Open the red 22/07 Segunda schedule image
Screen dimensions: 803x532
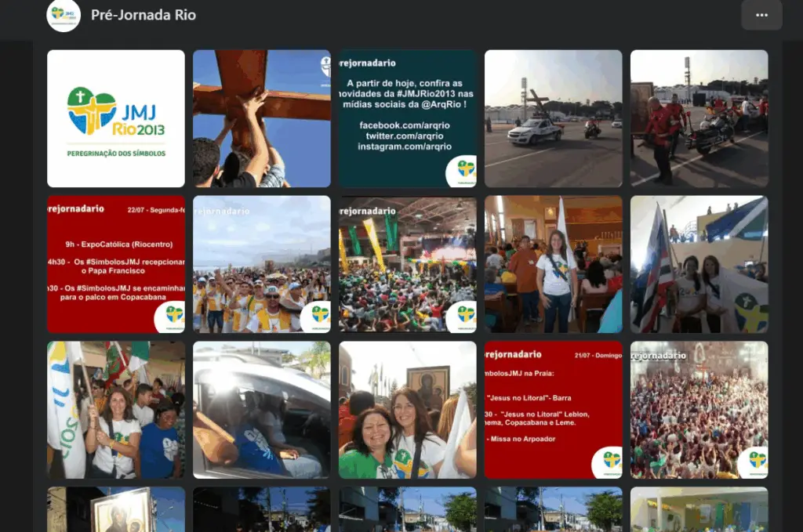coord(116,263)
